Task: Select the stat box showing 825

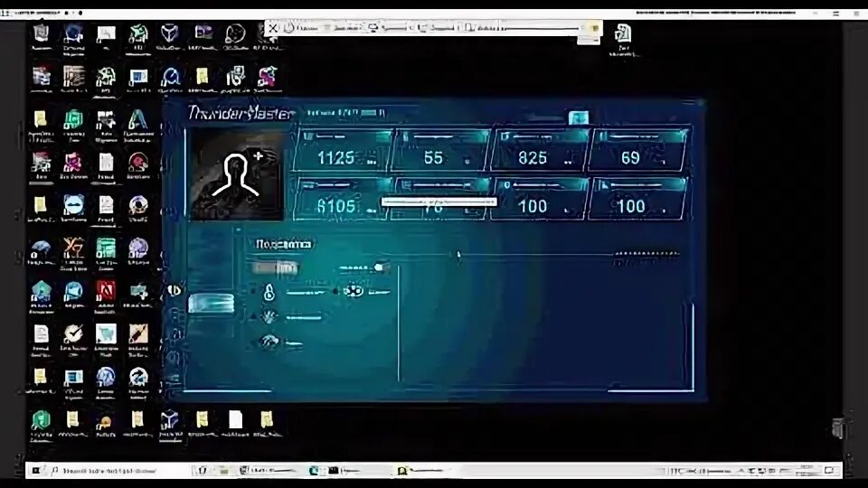Action: click(x=540, y=151)
